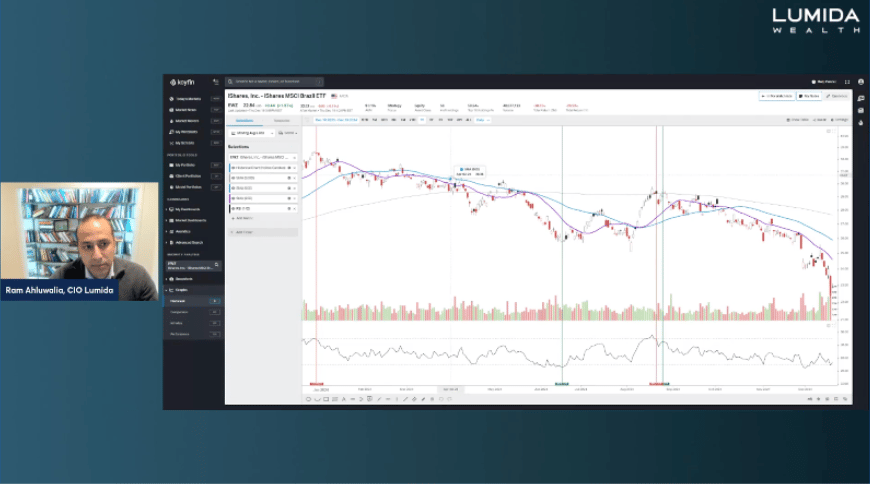
Task: Select the ellipse drawing tool
Action: [x=308, y=399]
